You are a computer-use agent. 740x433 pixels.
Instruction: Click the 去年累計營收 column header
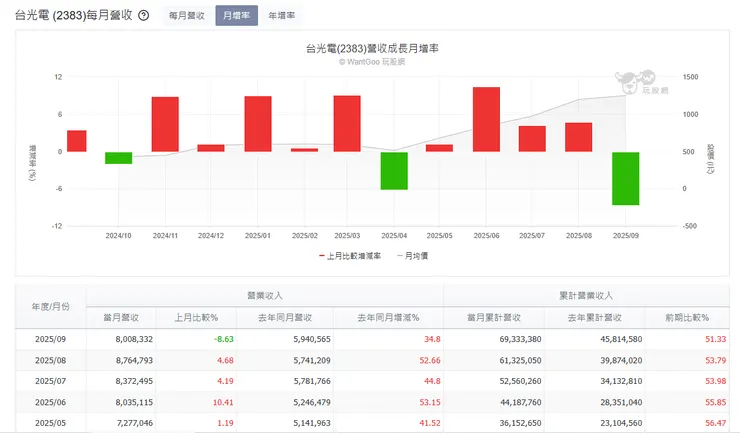click(595, 318)
